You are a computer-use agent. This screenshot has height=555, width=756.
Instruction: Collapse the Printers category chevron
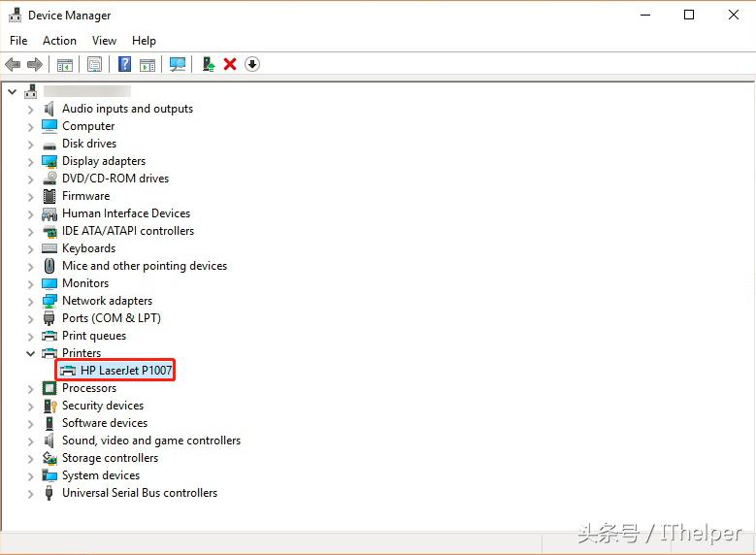(x=30, y=353)
